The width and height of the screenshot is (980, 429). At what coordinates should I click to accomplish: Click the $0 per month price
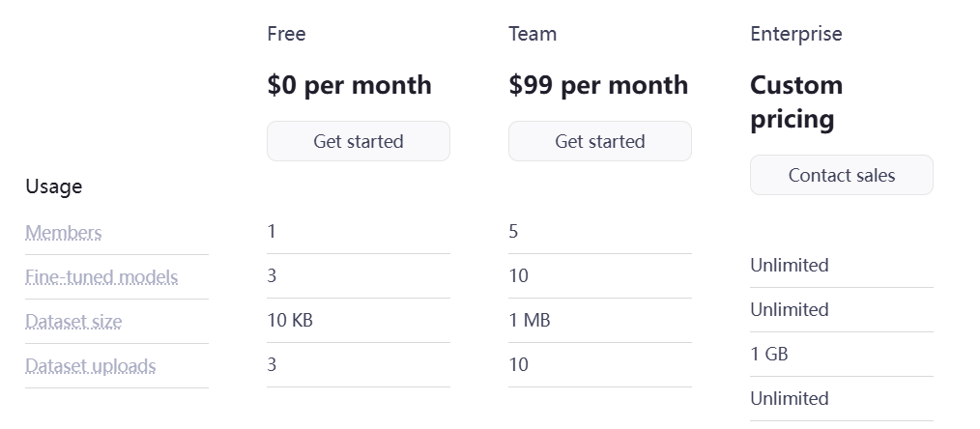pos(349,85)
